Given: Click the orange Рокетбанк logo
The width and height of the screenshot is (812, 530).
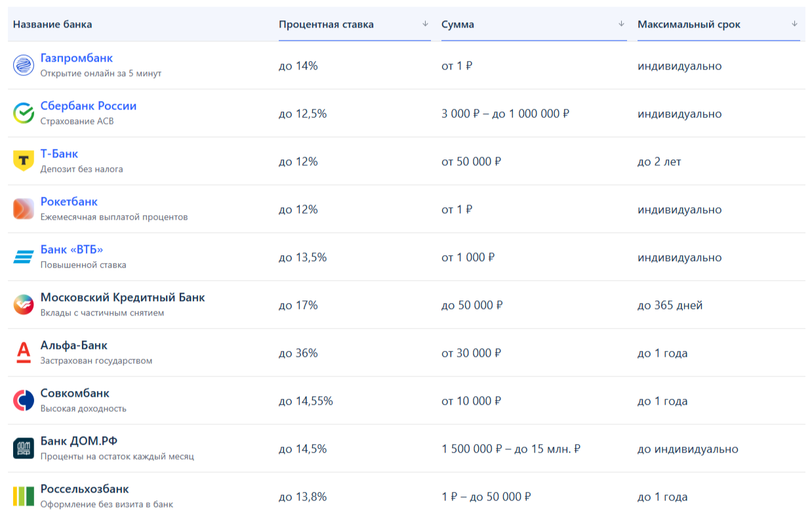Looking at the screenshot, I should pos(24,209).
